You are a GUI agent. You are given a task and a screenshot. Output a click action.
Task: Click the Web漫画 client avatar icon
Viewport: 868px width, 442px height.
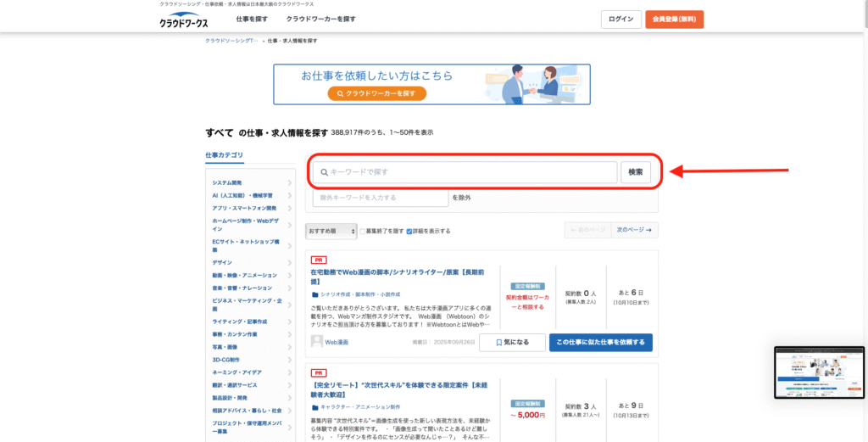(317, 342)
